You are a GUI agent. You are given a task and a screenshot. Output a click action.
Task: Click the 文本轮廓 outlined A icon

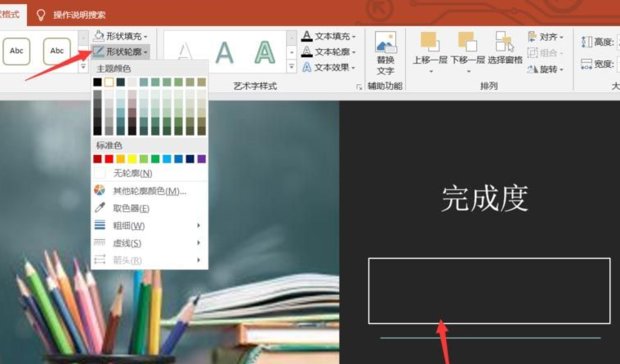pos(306,52)
